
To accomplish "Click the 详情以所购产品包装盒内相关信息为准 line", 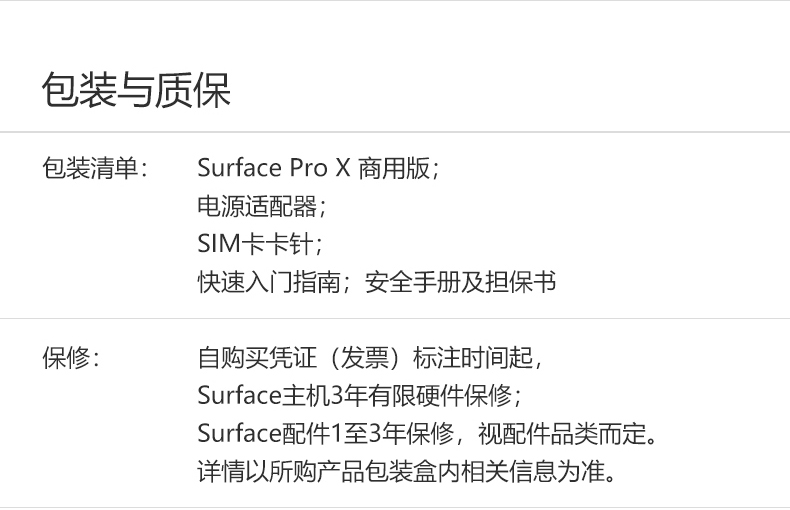I will (406, 471).
